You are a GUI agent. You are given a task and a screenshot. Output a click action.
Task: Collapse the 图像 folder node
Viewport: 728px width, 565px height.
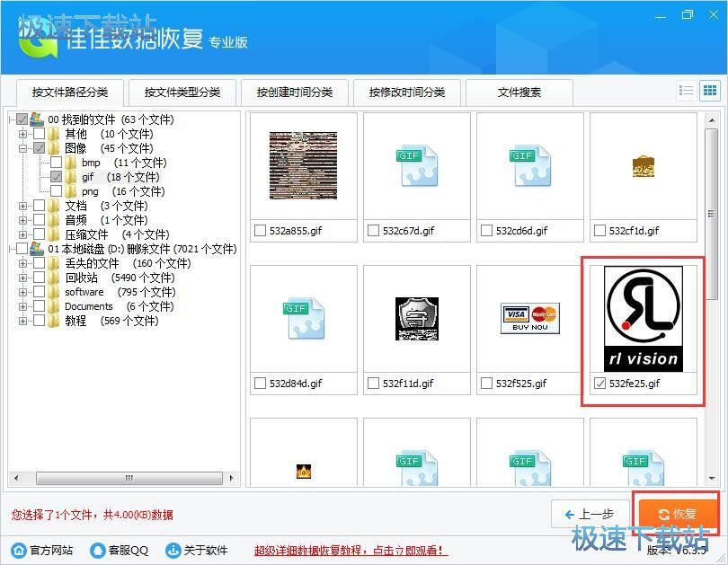[x=22, y=148]
